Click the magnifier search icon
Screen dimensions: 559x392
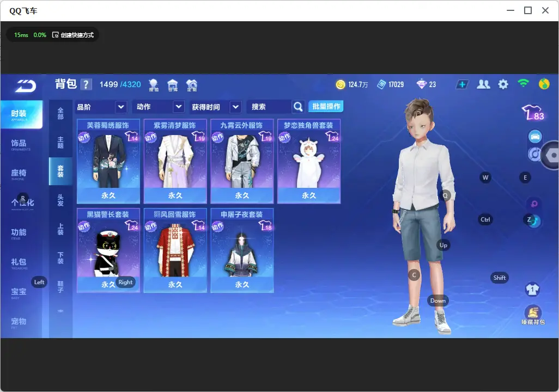coord(298,107)
